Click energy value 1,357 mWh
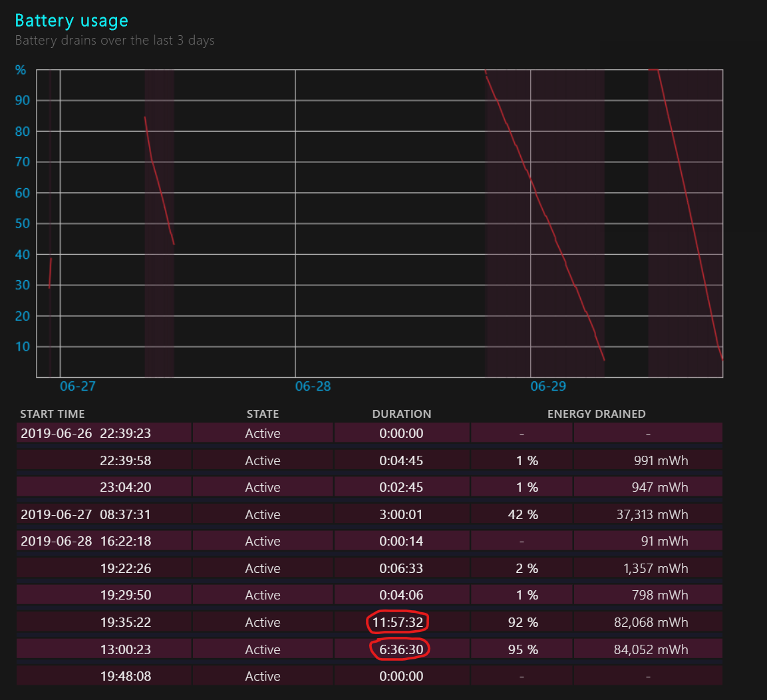767x700 pixels. coord(655,568)
